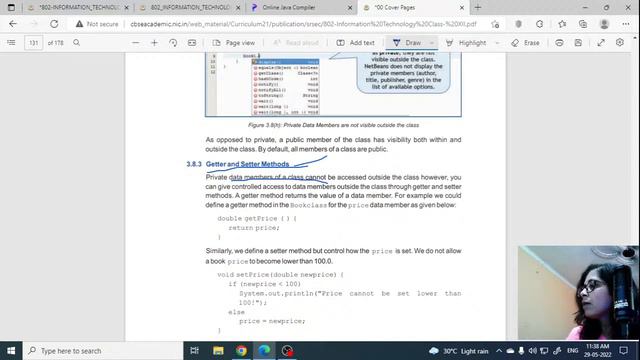Zoom out the PDF
Image resolution: width=640 pixels, height=360 pixels.
point(136,42)
